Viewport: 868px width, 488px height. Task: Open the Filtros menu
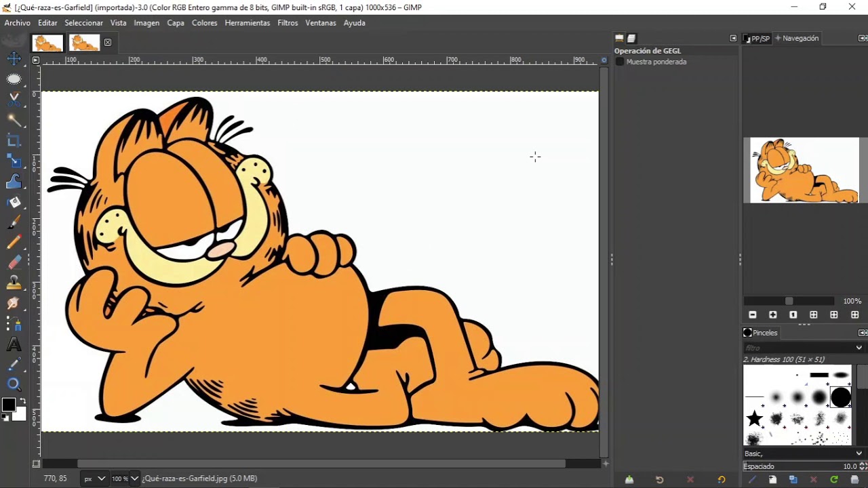point(288,22)
